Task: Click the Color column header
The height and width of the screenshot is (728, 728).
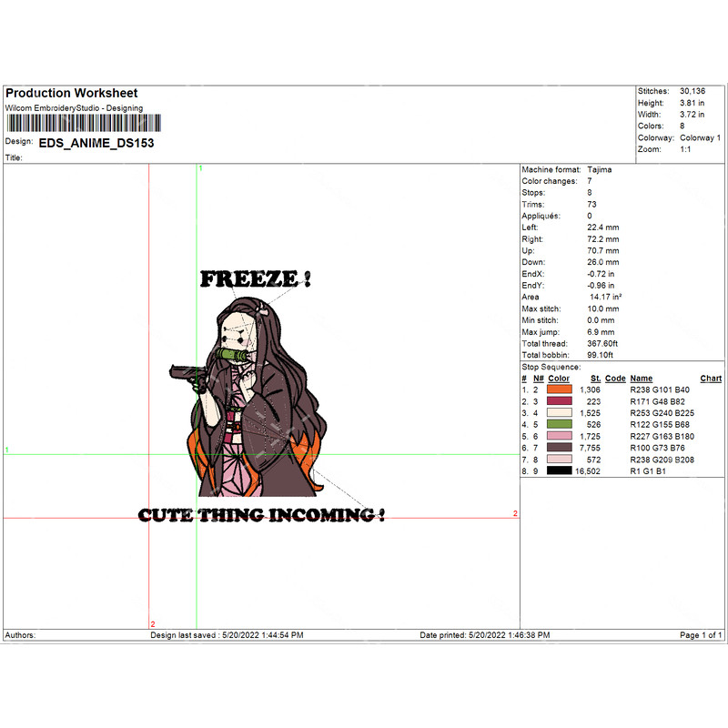Action: (x=559, y=379)
